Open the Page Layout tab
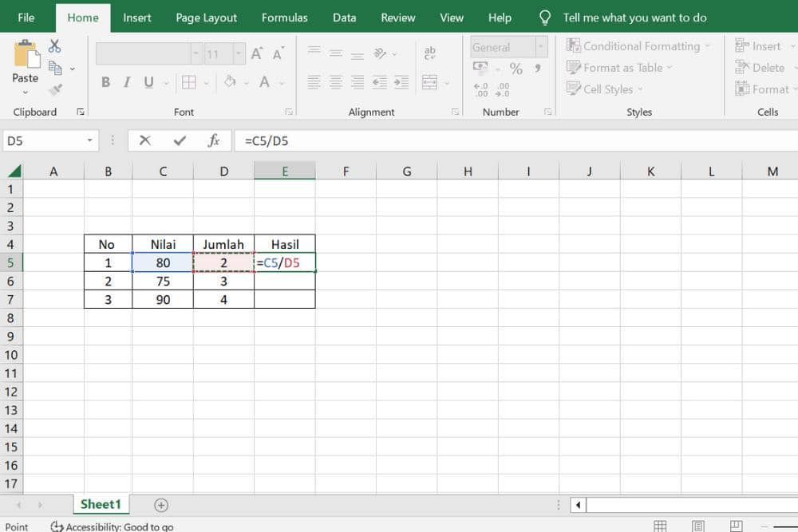This screenshot has width=798, height=532. pos(206,17)
